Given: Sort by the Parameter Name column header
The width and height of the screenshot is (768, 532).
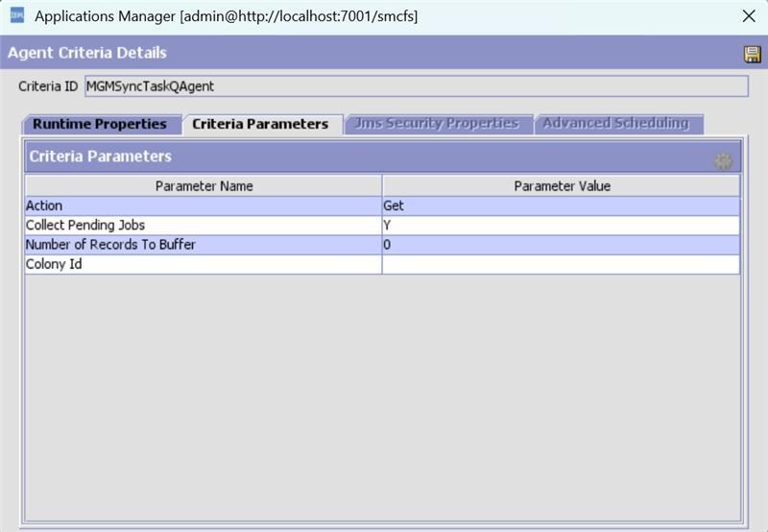Looking at the screenshot, I should coord(204,186).
